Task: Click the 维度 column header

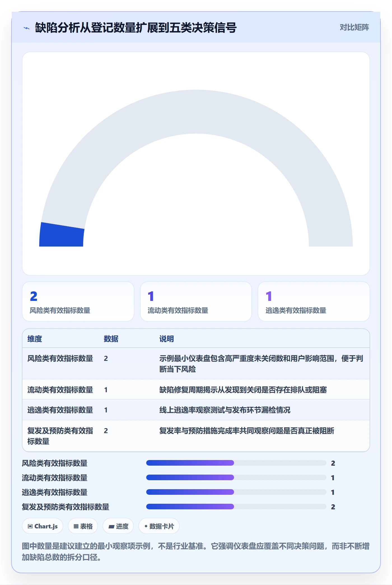Action: (x=35, y=339)
